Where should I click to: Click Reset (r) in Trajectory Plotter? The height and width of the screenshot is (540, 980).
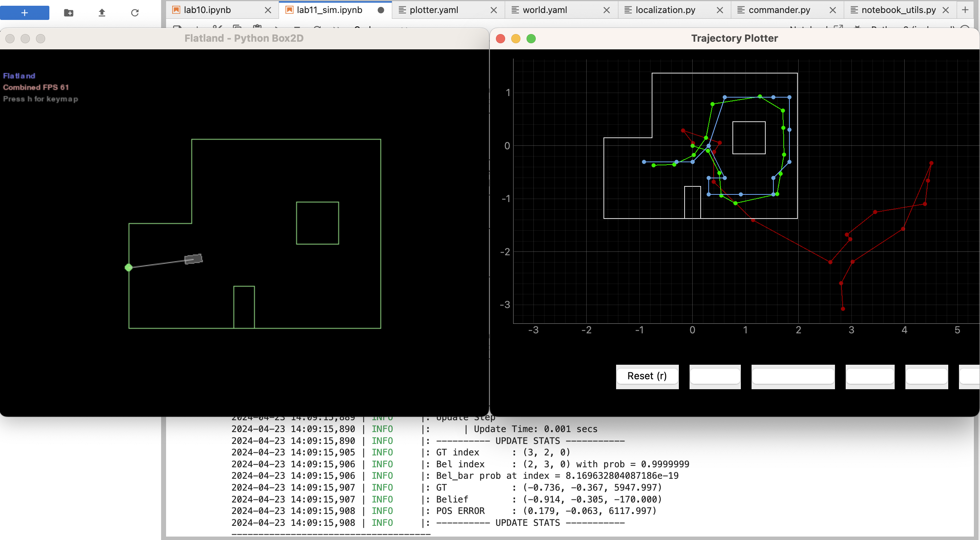tap(647, 376)
